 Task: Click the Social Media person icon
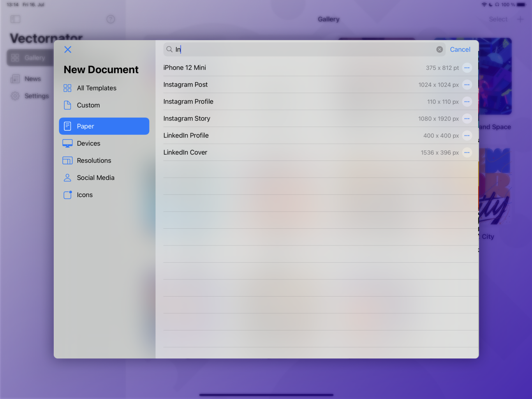point(67,178)
